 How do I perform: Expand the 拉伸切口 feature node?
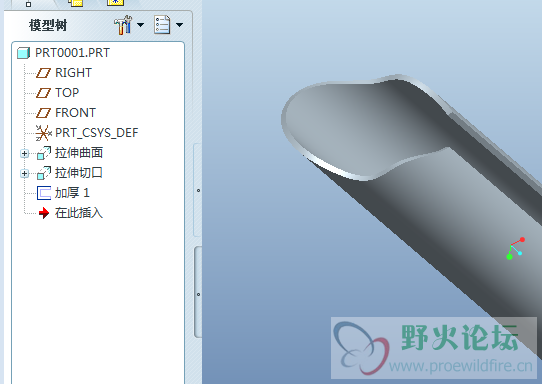click(x=25, y=174)
